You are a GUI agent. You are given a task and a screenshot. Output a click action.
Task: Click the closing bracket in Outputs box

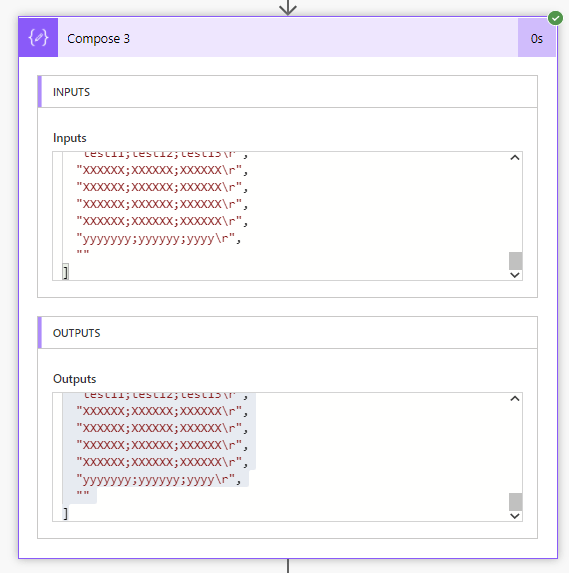(65, 513)
